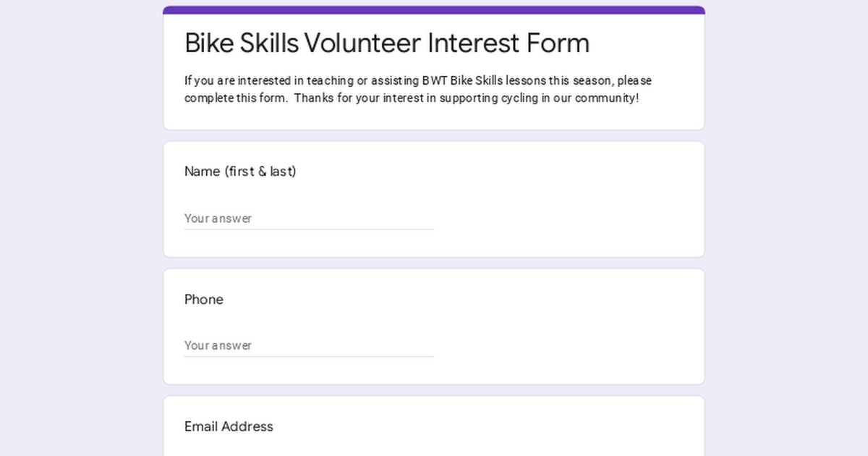
Task: Focus the placeholder "Your answer" under Phone
Action: tap(218, 345)
